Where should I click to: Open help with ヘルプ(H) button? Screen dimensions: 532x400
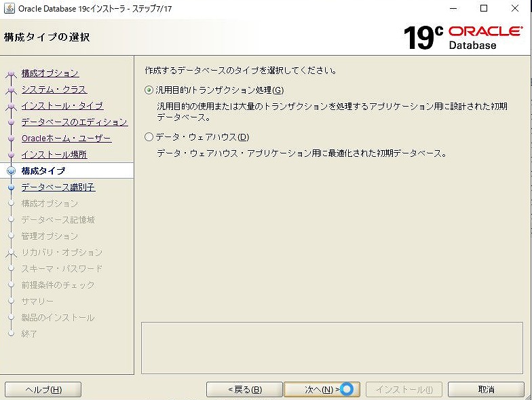click(x=43, y=390)
